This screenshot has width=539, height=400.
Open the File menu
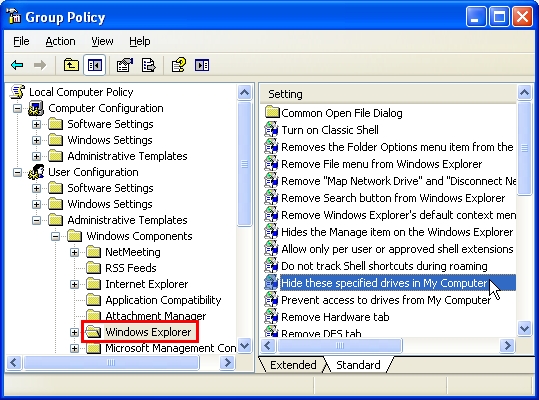[21, 41]
